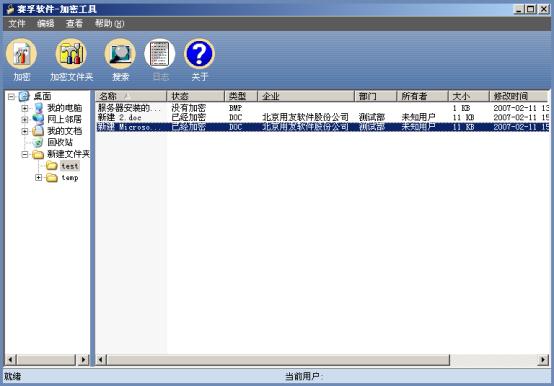This screenshot has height=386, width=554.
Task: Click 北京用友软件股份公司 in 新建 2.doc row
Action: 305,117
